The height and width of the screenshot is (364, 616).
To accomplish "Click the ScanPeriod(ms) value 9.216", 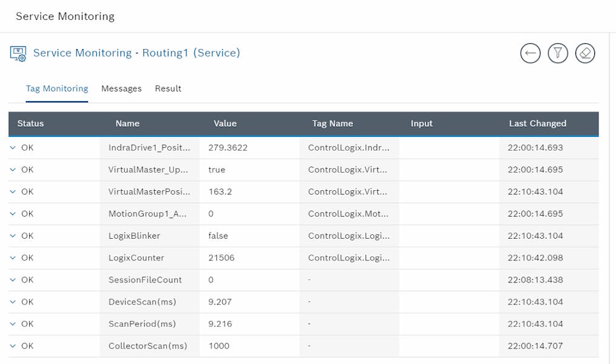I will [x=220, y=324].
